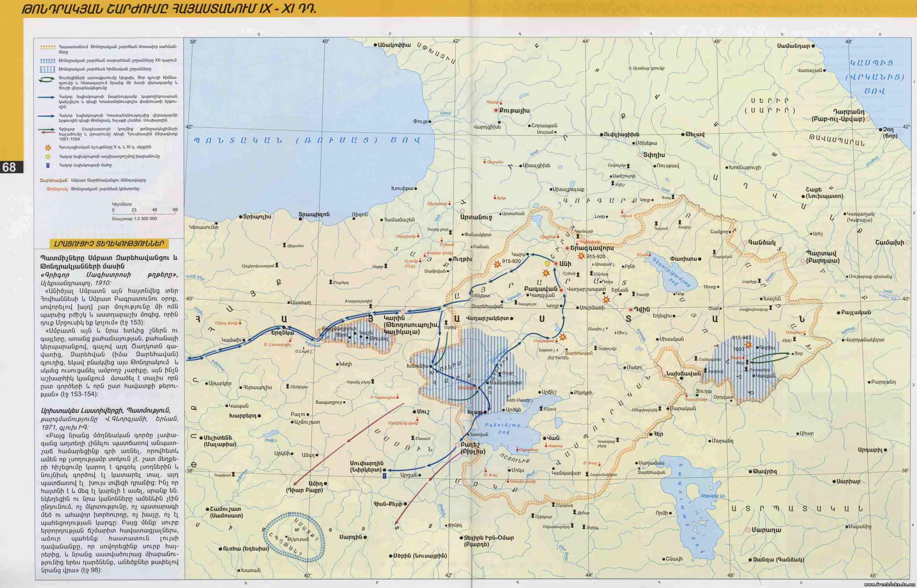The image size is (917, 588).
Task: Click the page number 68 tab
Action: pyautogui.click(x=10, y=167)
